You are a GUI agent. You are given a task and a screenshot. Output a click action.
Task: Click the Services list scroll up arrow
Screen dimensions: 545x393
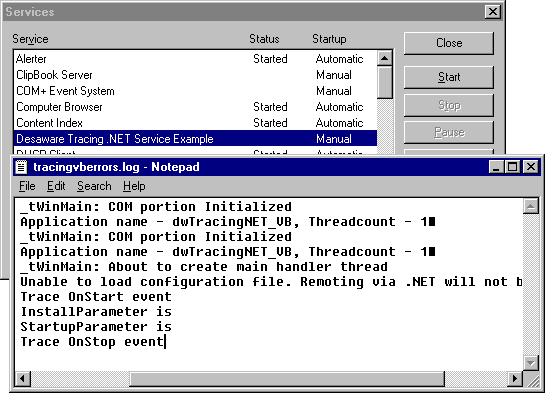point(384,58)
